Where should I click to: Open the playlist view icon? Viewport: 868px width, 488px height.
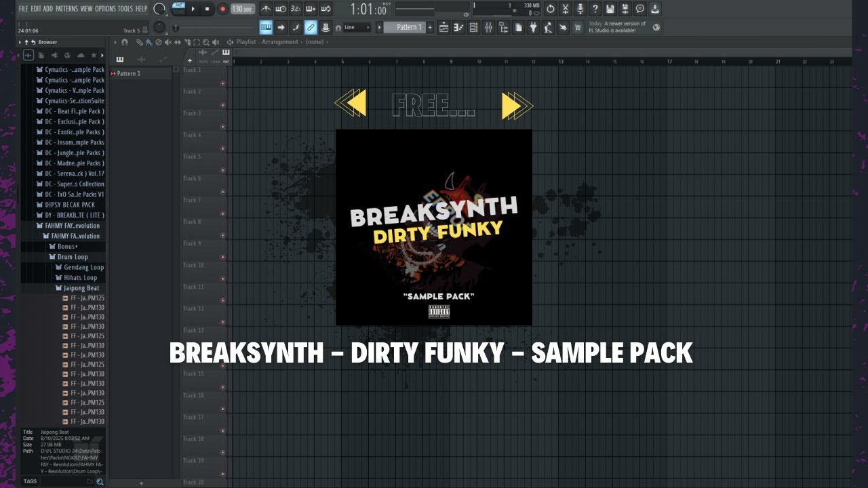443,27
